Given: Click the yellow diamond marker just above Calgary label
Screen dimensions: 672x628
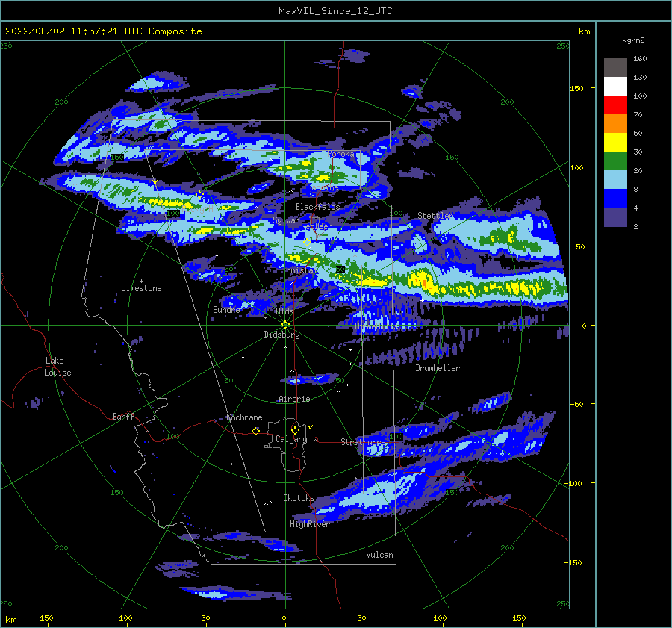Looking at the screenshot, I should 295,430.
